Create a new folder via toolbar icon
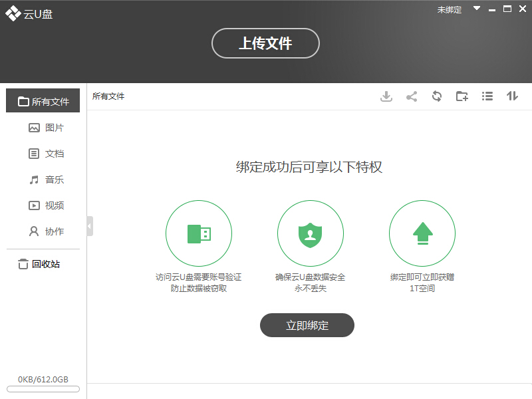 coord(462,96)
